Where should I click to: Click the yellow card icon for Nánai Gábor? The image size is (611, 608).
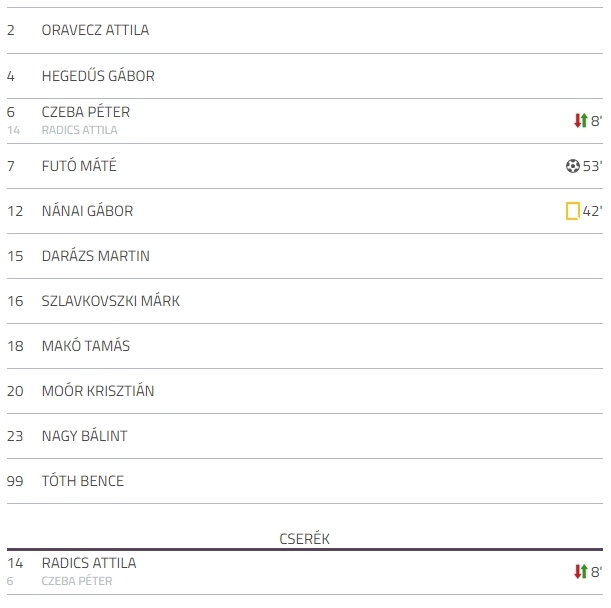[572, 211]
